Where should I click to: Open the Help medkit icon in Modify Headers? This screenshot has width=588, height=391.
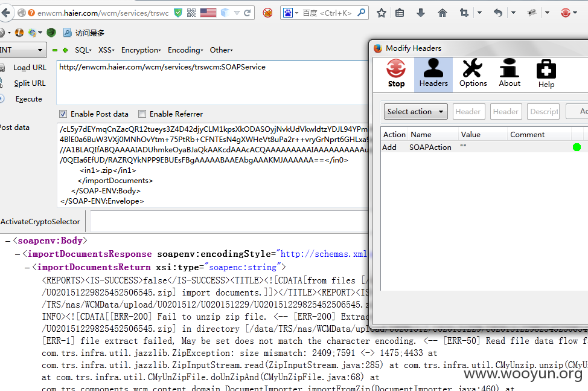click(x=546, y=74)
